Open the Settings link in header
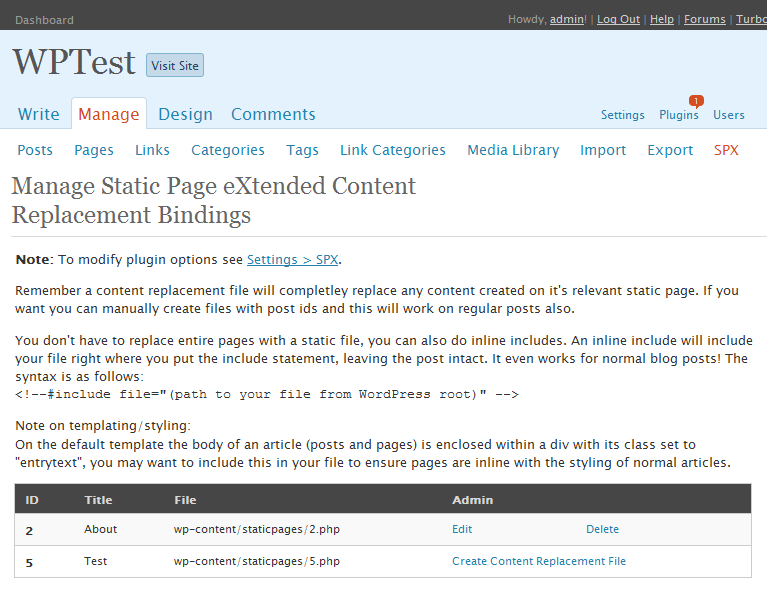The image size is (767, 595). [x=623, y=114]
